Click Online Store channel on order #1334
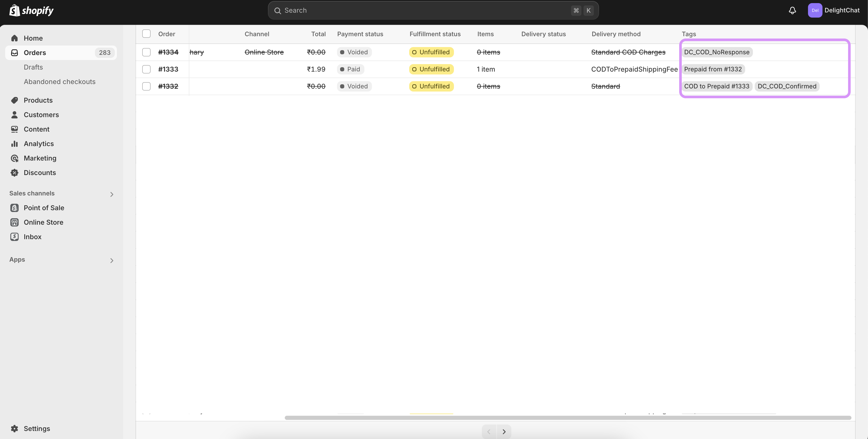The height and width of the screenshot is (439, 868). coord(264,52)
